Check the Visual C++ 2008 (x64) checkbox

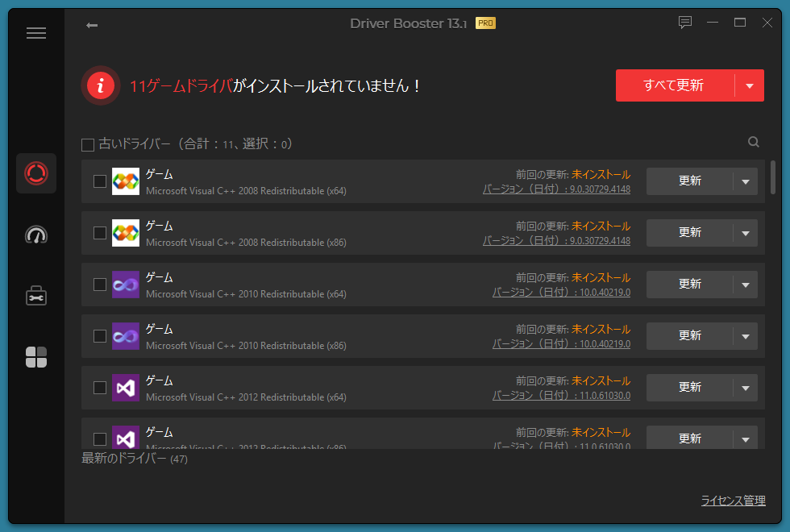[100, 181]
